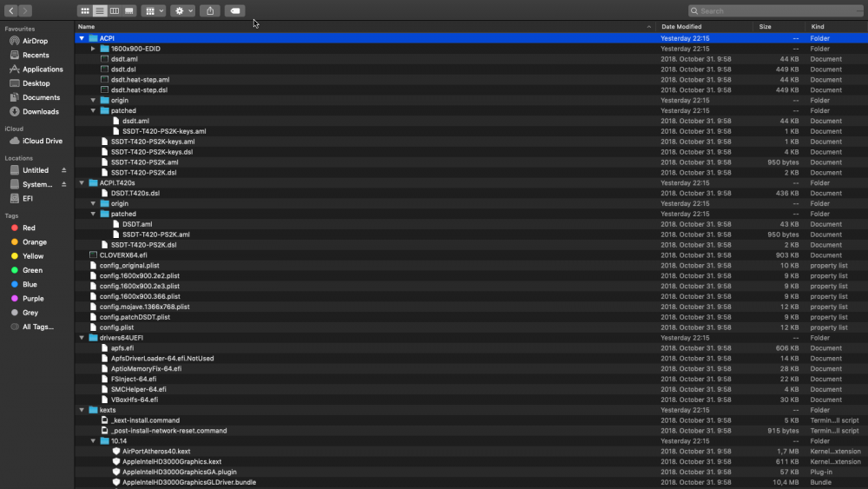
Task: Open the group-by arrangement dropdown
Action: 154,10
